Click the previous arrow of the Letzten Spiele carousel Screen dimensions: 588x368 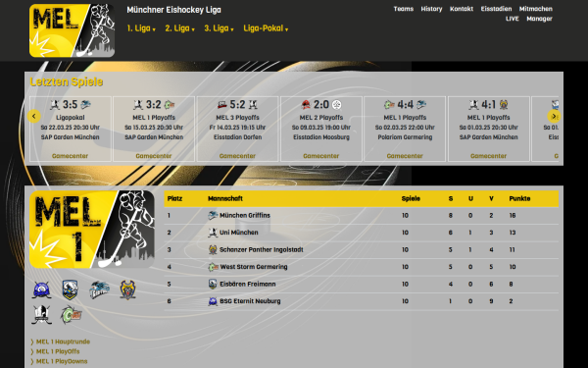tap(33, 117)
